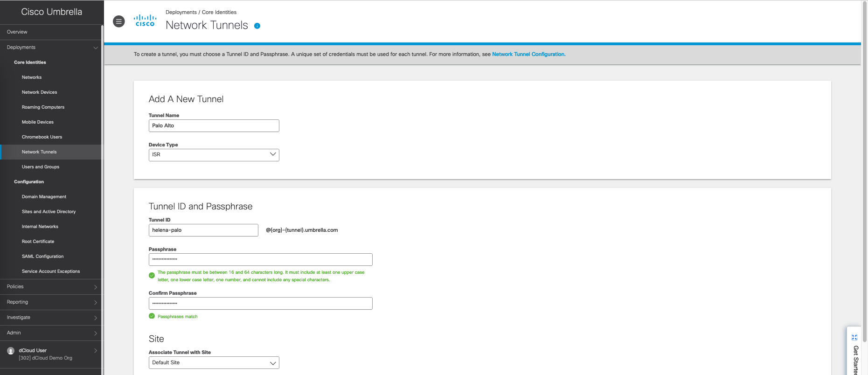Screen dimensions: 868x375
Task: Click the Tunnel Name input field
Action: click(x=214, y=126)
